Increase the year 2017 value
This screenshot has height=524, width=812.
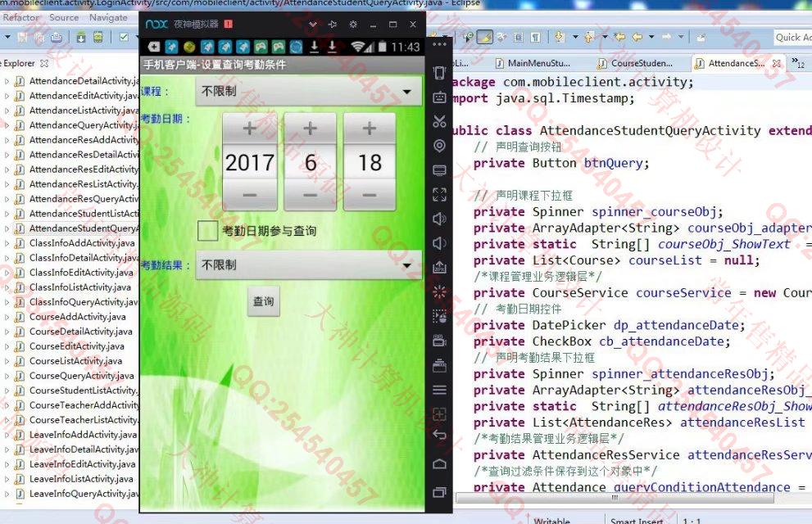point(250,129)
